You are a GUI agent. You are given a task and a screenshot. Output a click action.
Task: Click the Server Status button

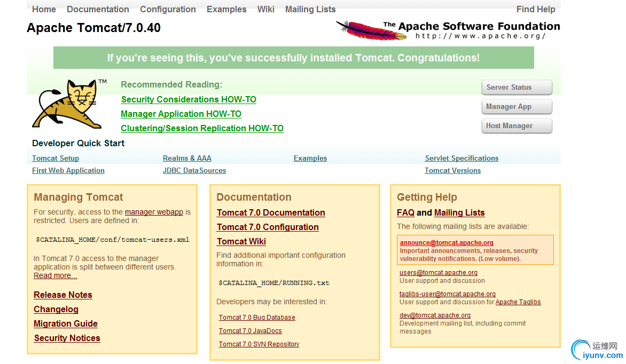coord(517,87)
